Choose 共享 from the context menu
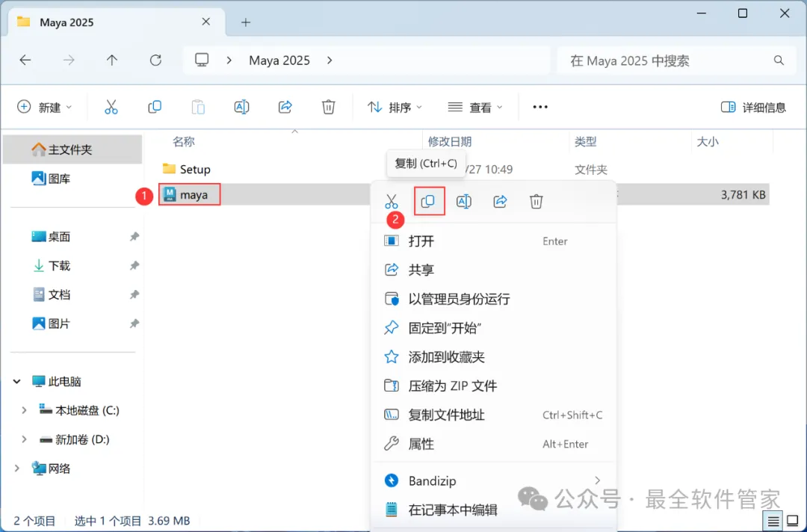Screen dimensions: 807x532 [493, 270]
